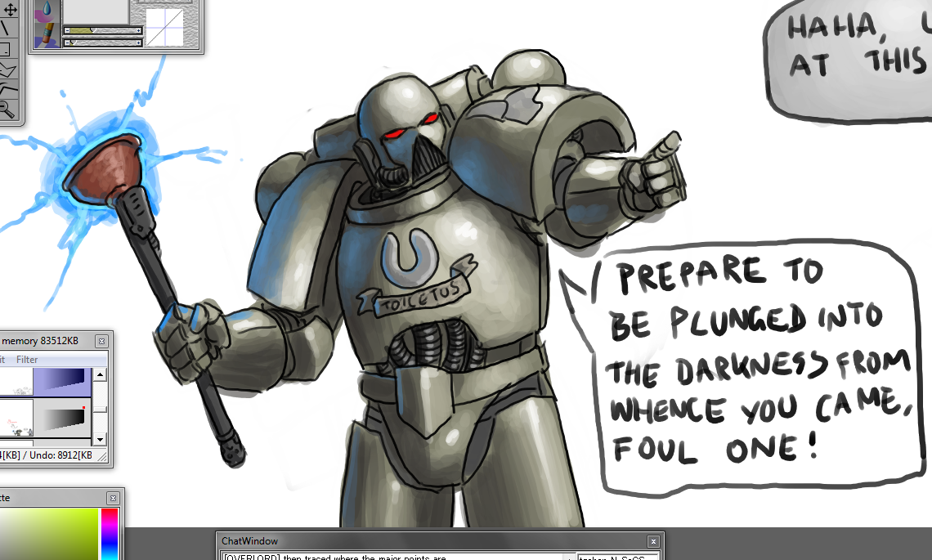Viewport: 932px width, 560px height.
Task: Click the rainbow hue strip in palette
Action: click(x=109, y=533)
